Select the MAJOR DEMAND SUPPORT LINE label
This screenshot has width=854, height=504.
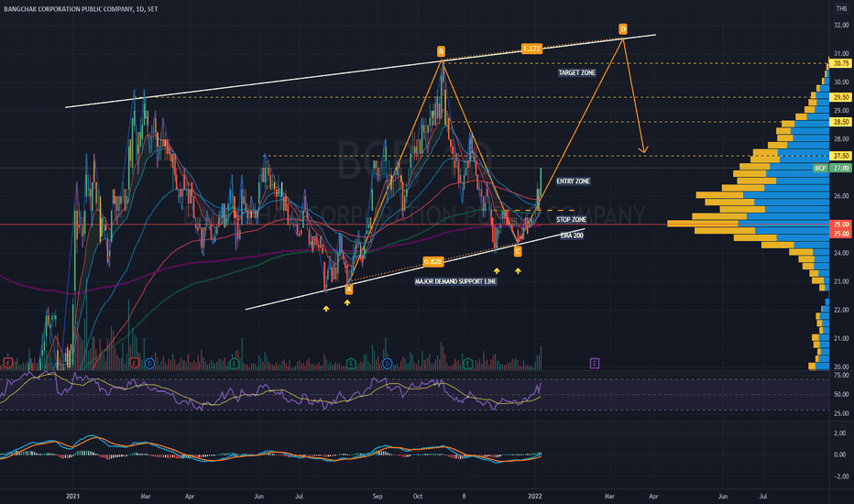(x=456, y=281)
